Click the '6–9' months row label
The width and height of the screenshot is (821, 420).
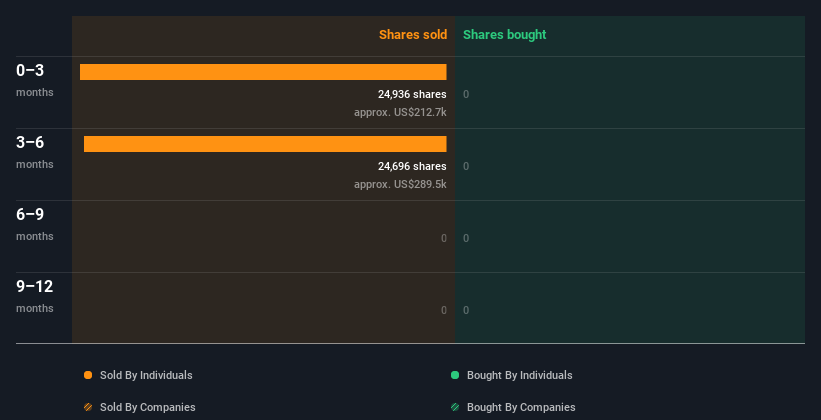pyautogui.click(x=30, y=214)
